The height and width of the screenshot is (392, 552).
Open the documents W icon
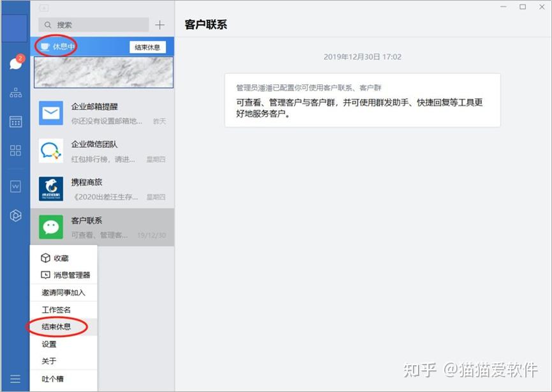click(15, 186)
